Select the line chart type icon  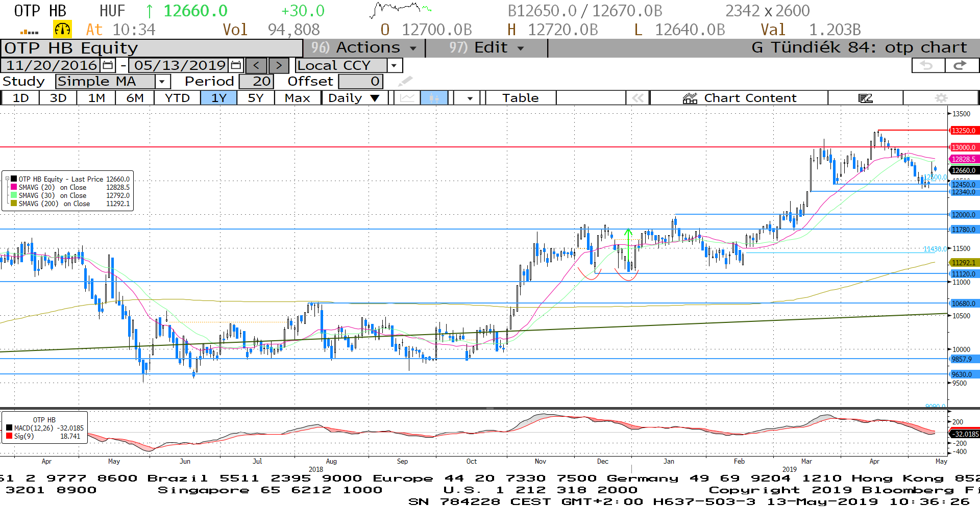[407, 98]
